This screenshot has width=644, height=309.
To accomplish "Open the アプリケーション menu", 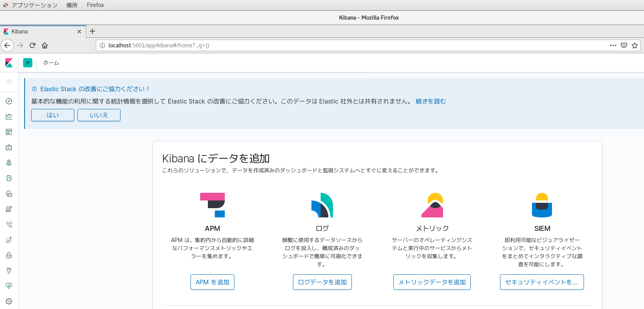I will 30,5.
